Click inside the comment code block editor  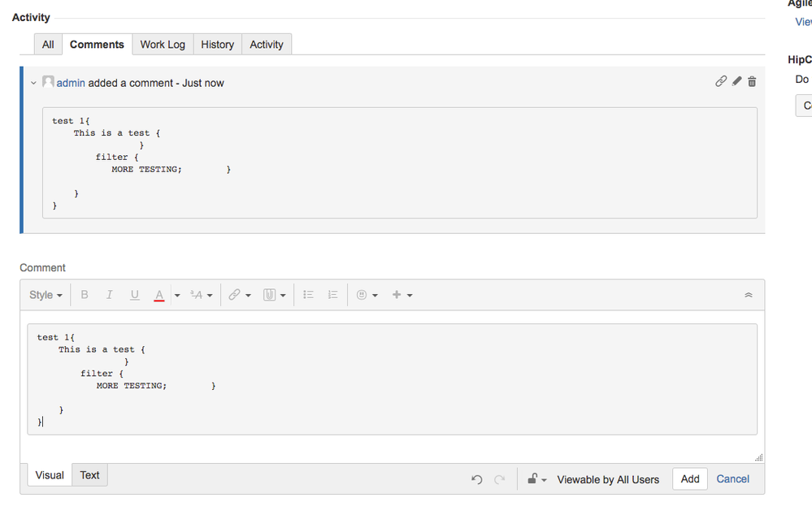tap(392, 379)
